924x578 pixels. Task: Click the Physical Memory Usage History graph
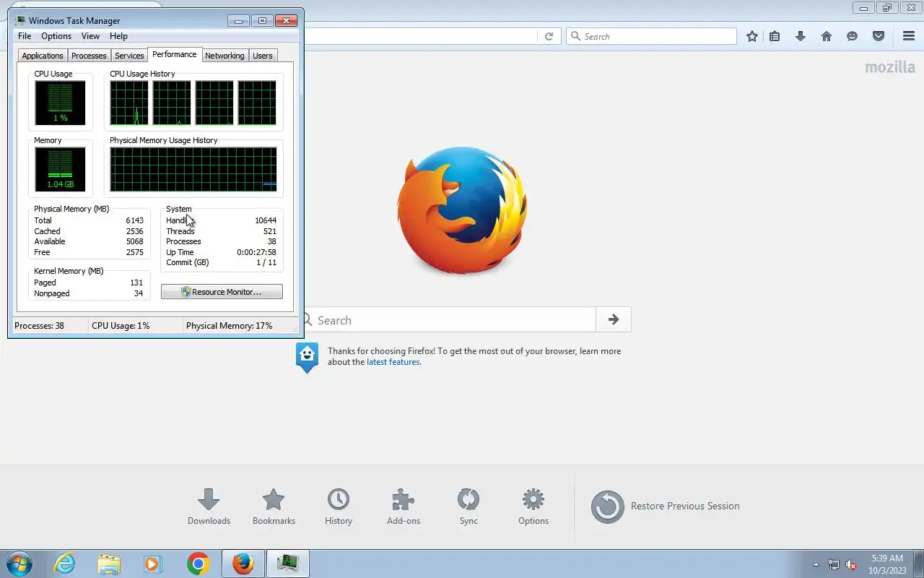(x=193, y=169)
